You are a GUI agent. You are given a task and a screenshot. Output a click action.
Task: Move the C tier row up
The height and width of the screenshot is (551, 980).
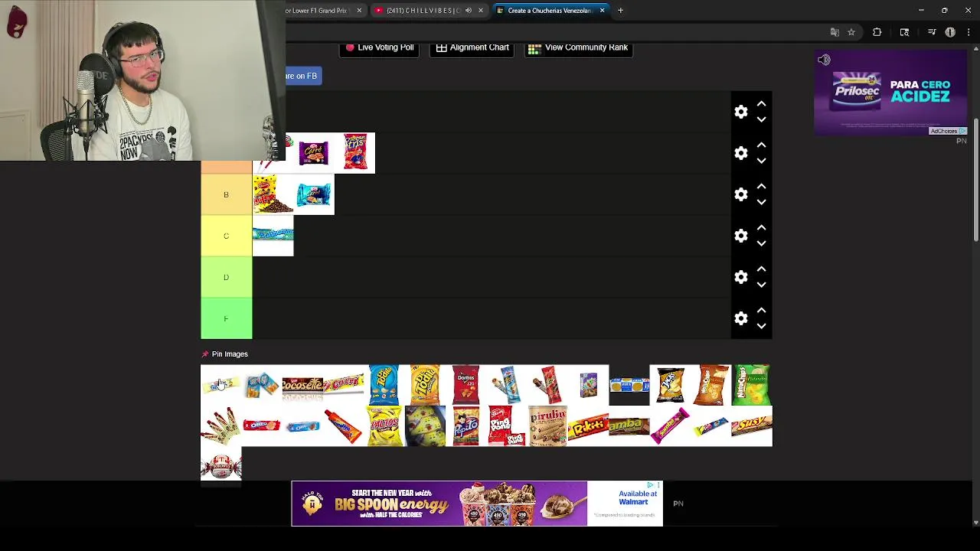[x=761, y=227]
